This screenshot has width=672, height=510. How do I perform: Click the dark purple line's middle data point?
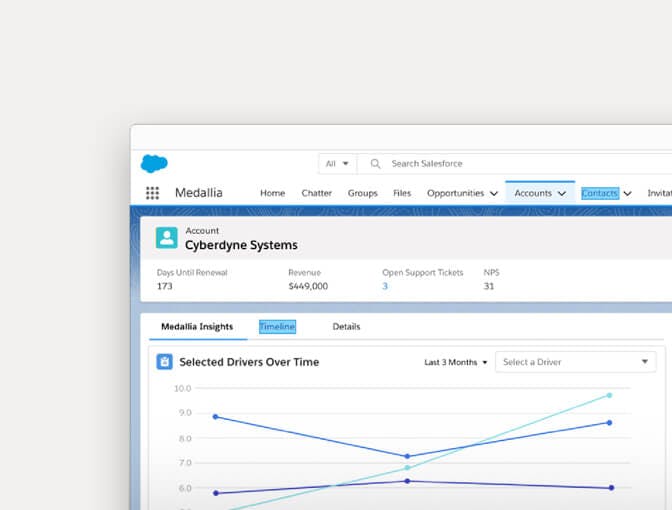point(407,481)
